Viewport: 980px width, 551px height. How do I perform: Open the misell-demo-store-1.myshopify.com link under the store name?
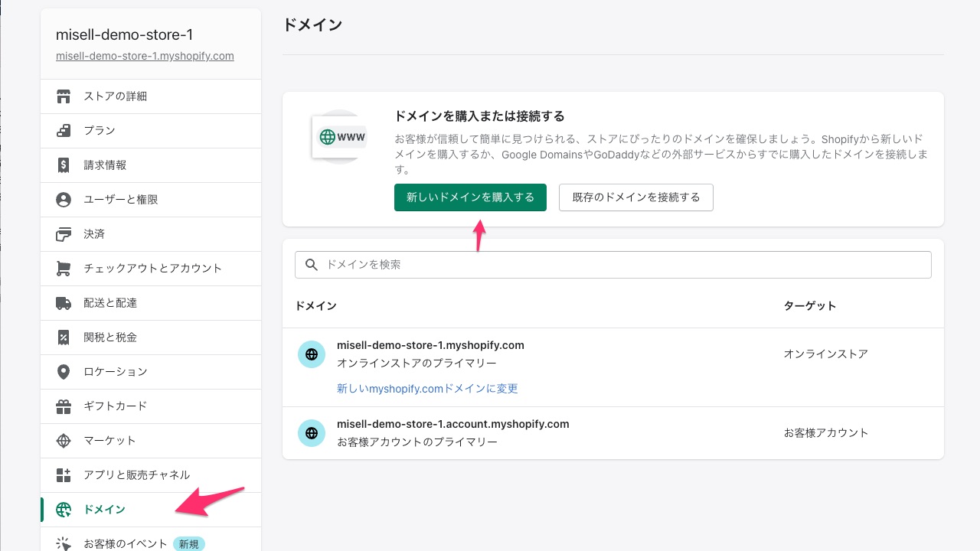tap(145, 56)
